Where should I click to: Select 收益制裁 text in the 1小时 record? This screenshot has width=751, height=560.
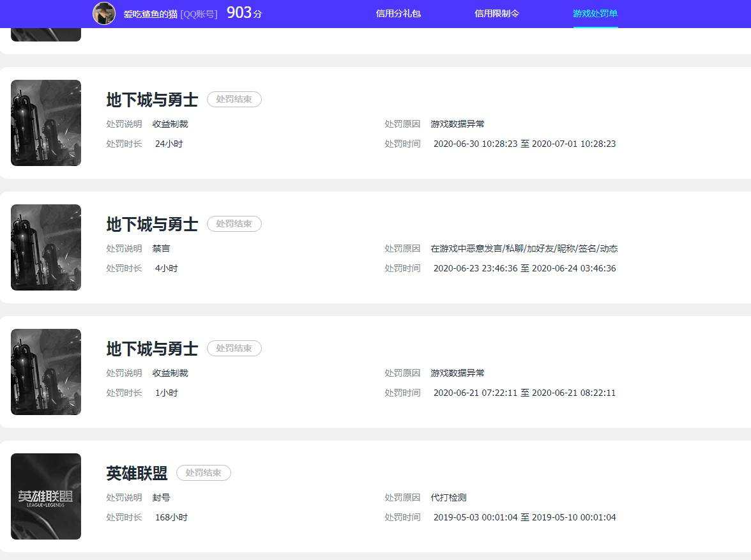(x=170, y=373)
